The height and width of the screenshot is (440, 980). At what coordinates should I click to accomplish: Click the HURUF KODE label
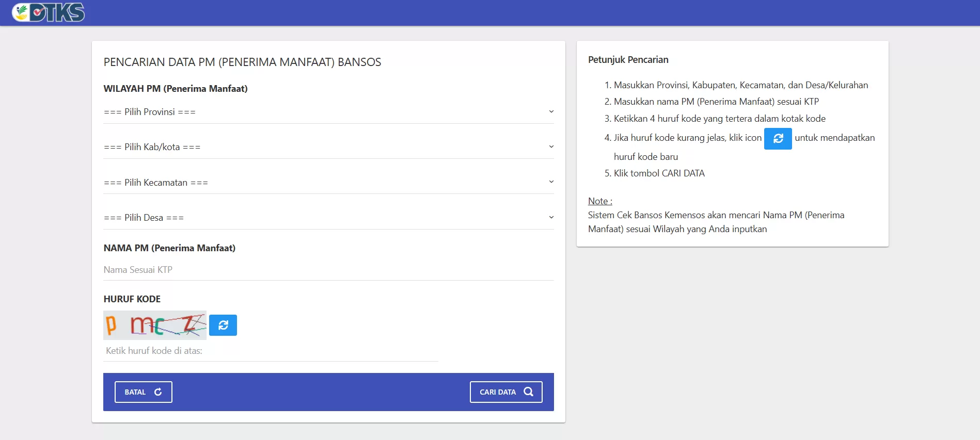pyautogui.click(x=132, y=299)
